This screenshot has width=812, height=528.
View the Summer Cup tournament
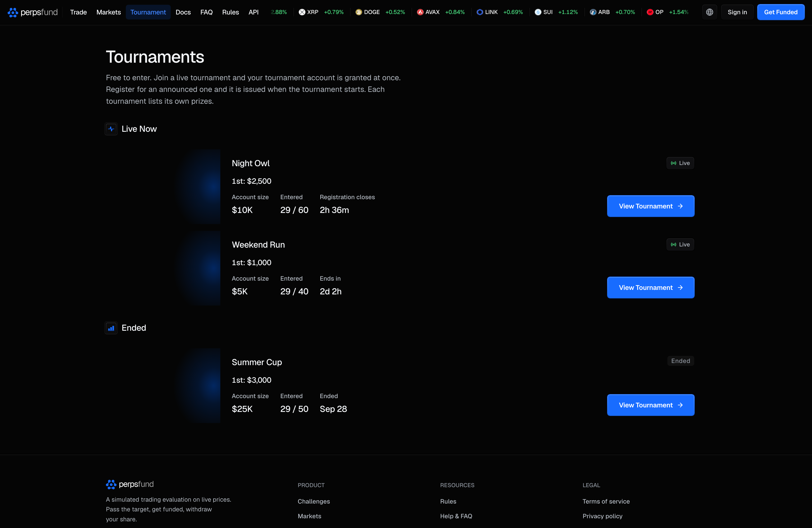(x=651, y=405)
